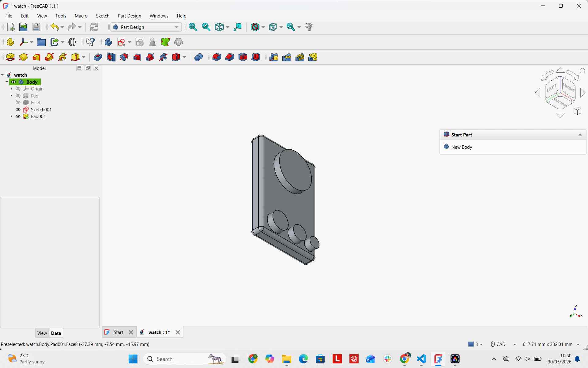Viewport: 588px width, 368px height.
Task: Click New Body in Start Part
Action: pyautogui.click(x=462, y=147)
